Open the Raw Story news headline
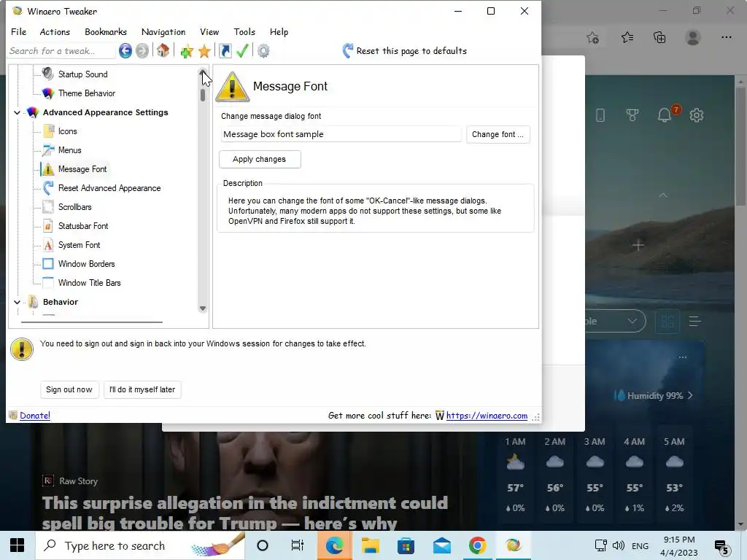 click(245, 513)
